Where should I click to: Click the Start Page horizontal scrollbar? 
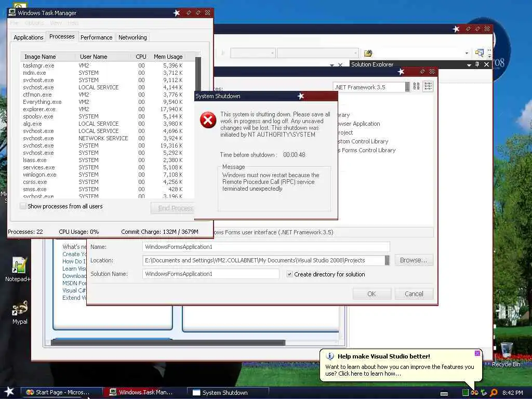pos(168,343)
